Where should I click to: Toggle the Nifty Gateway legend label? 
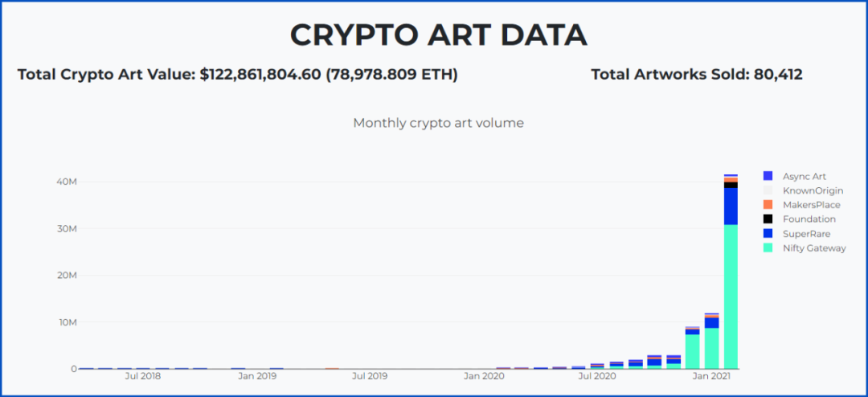[x=814, y=248]
